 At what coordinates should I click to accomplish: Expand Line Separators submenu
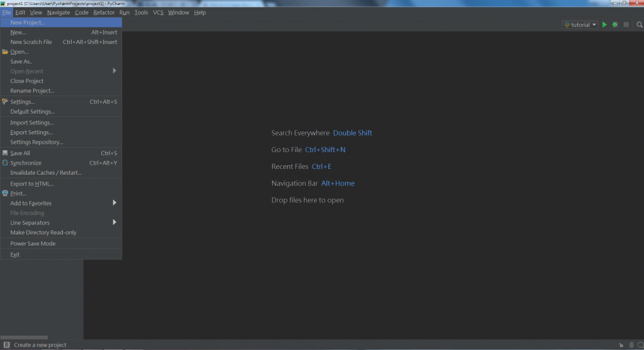click(61, 223)
